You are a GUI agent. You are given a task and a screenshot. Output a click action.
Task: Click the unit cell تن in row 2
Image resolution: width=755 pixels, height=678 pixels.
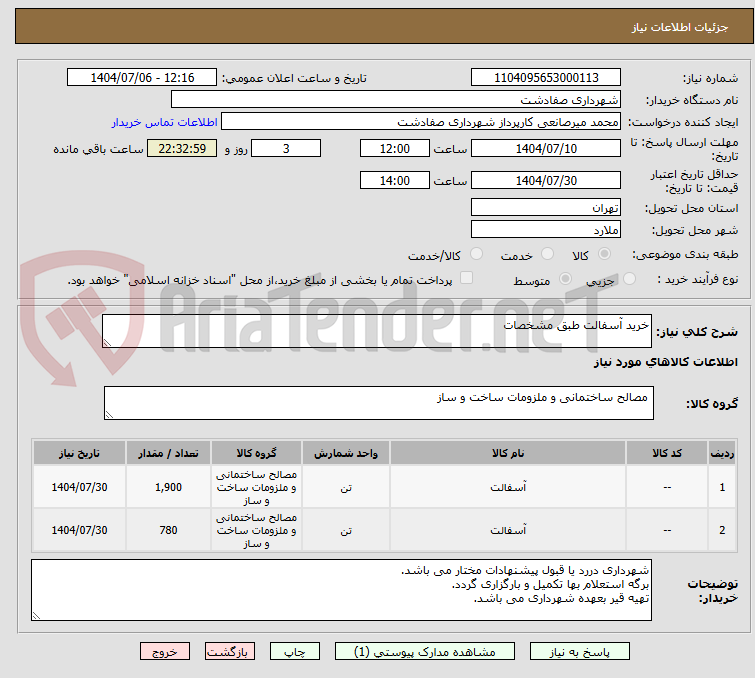click(x=346, y=531)
